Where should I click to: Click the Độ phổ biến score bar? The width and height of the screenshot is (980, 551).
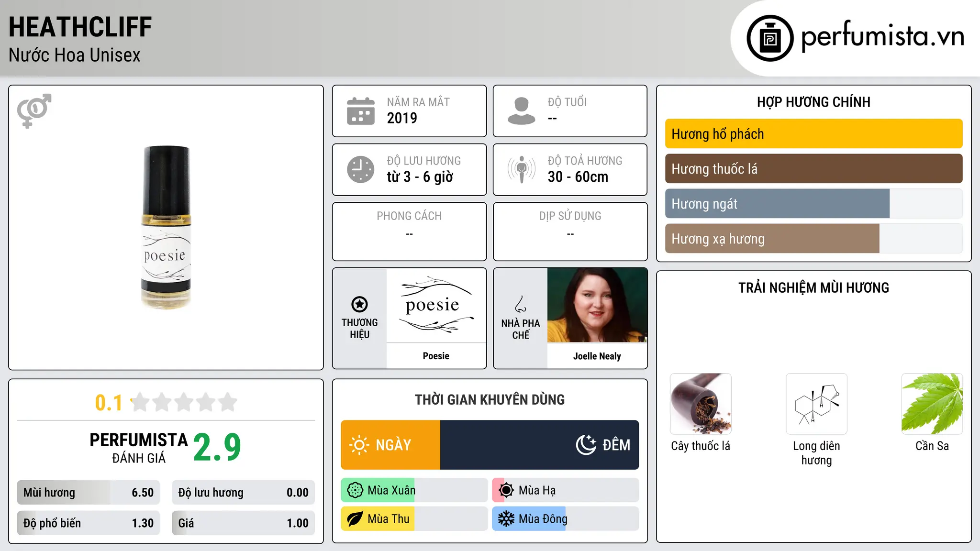(89, 523)
